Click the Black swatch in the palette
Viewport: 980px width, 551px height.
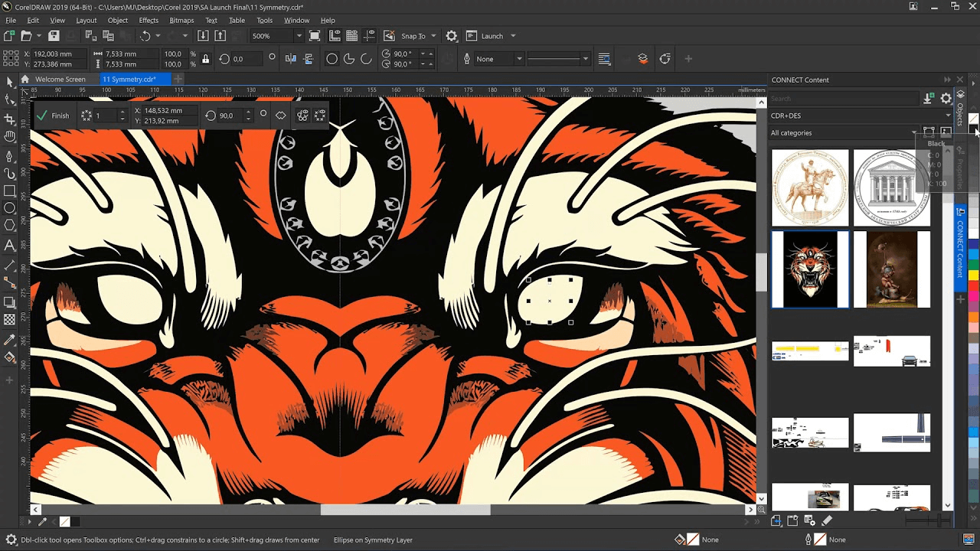973,130
